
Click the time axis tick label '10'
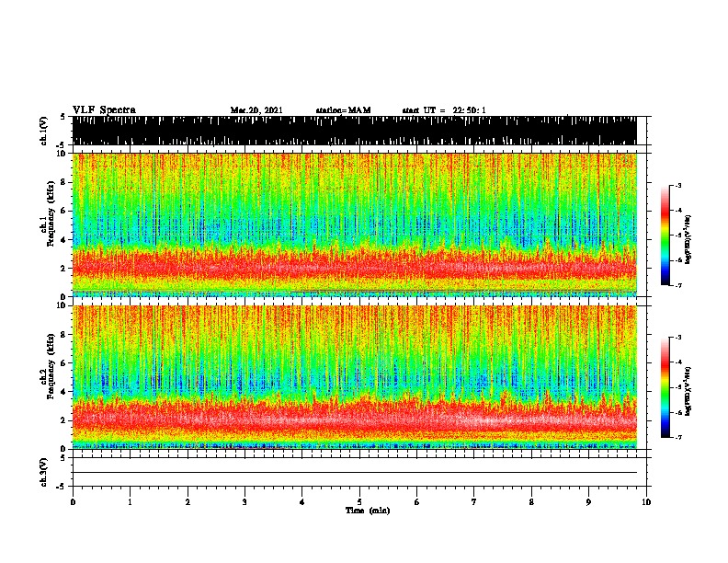[x=646, y=502]
